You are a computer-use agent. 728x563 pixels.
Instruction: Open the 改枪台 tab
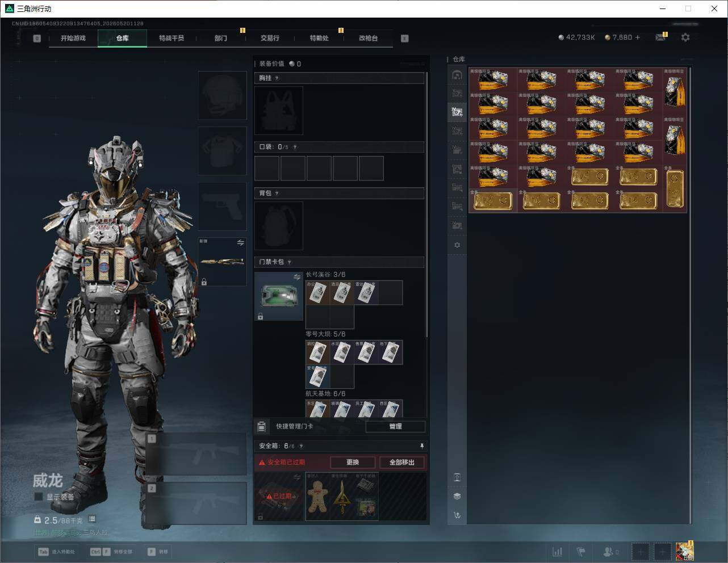[368, 38]
